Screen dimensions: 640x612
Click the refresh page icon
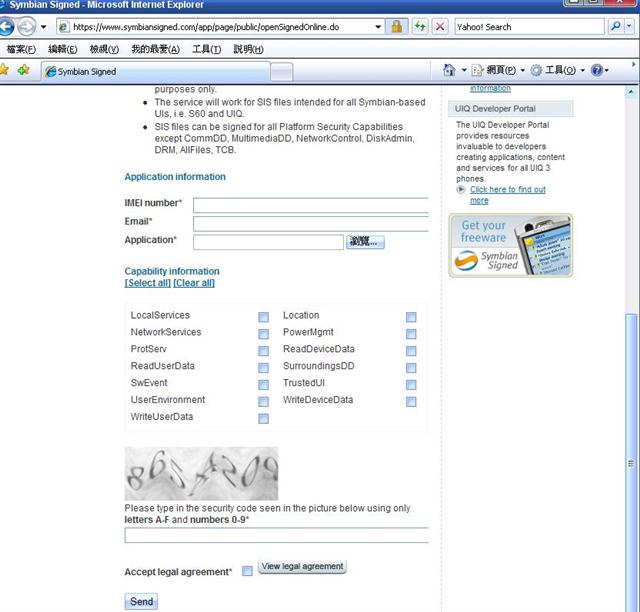pyautogui.click(x=420, y=27)
